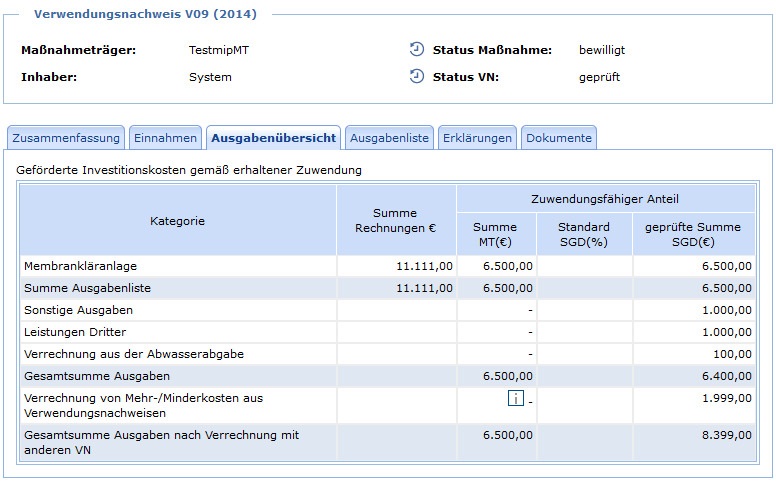Click 1.000,00 in Leistungen Dritter row
This screenshot has width=776, height=482.
727,332
